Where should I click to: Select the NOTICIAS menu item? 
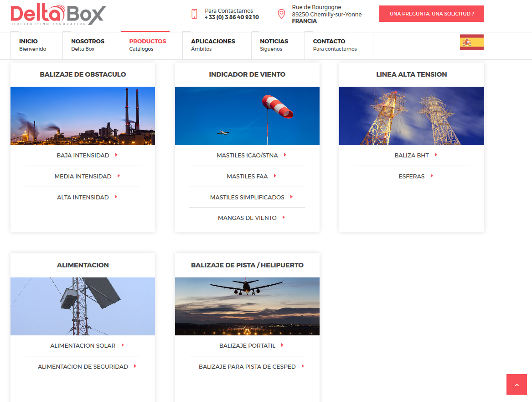[274, 45]
